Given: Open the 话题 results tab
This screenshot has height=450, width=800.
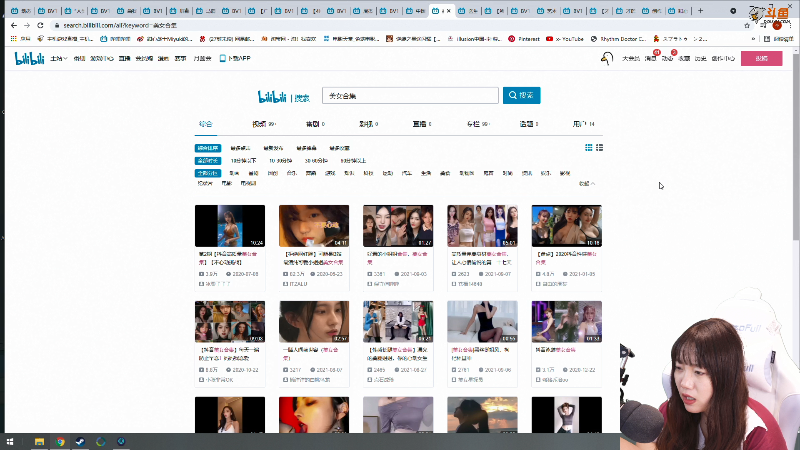Looking at the screenshot, I should click(529, 124).
